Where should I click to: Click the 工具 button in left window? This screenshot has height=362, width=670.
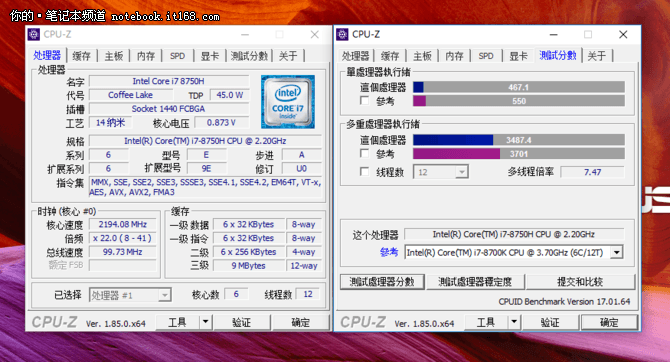click(177, 322)
